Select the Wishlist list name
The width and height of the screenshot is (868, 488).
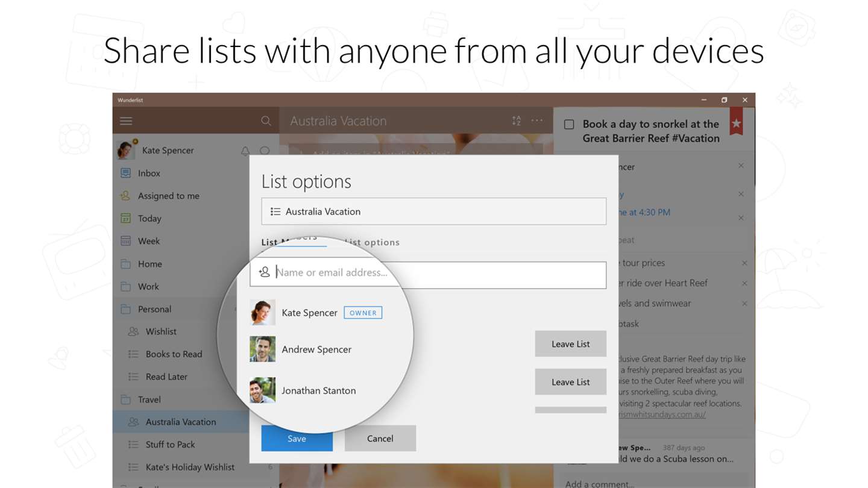click(x=161, y=331)
